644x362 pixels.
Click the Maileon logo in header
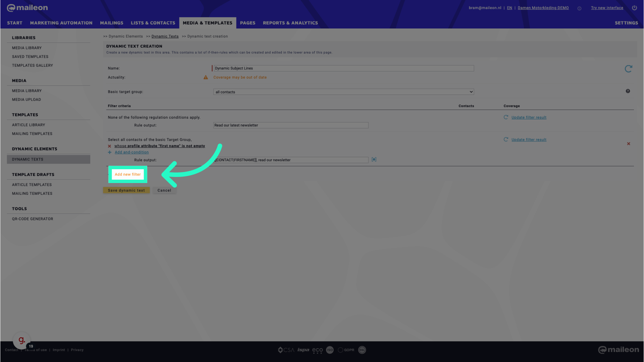(28, 8)
